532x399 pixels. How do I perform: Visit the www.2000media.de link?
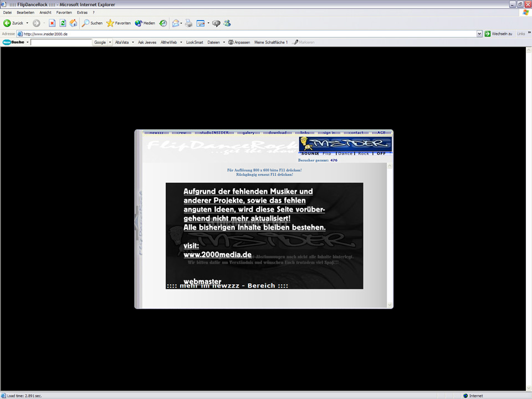(217, 254)
